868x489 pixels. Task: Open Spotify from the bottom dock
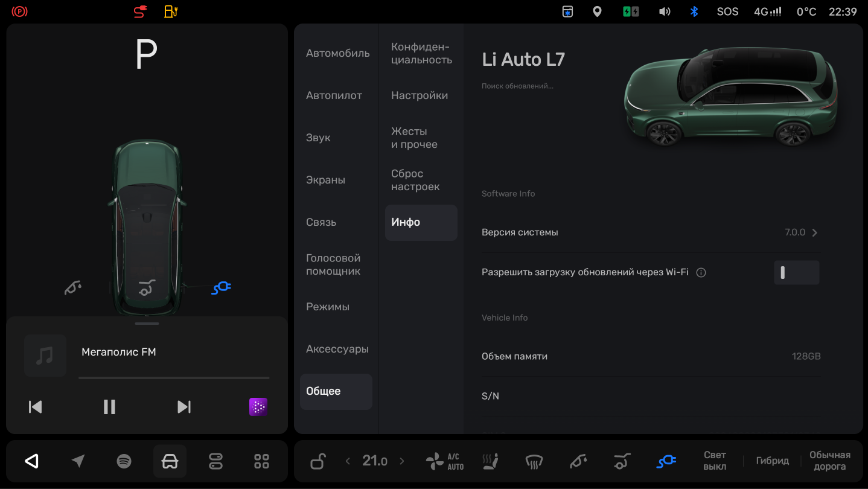(x=124, y=462)
